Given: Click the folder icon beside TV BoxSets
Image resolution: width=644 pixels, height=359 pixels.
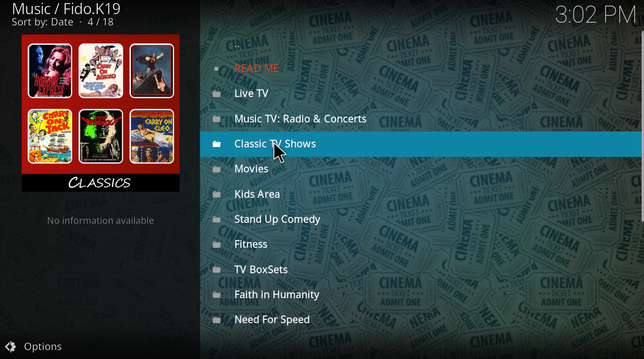Looking at the screenshot, I should point(216,269).
